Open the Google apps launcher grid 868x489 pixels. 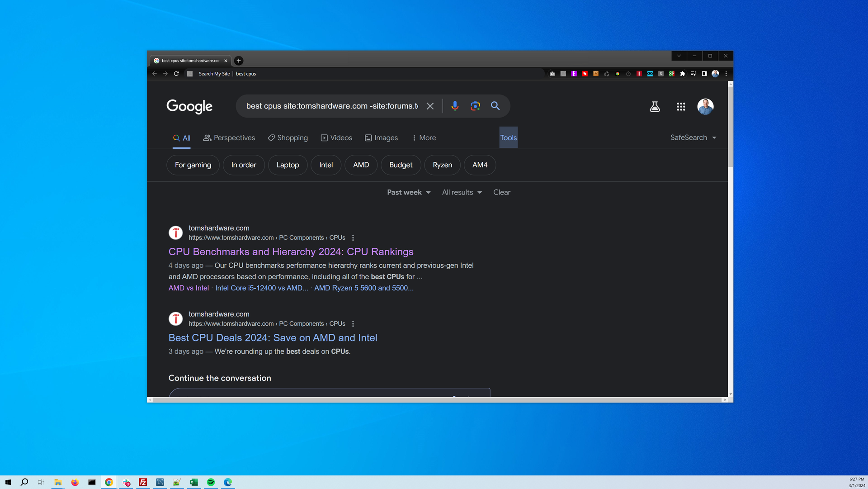coord(681,106)
